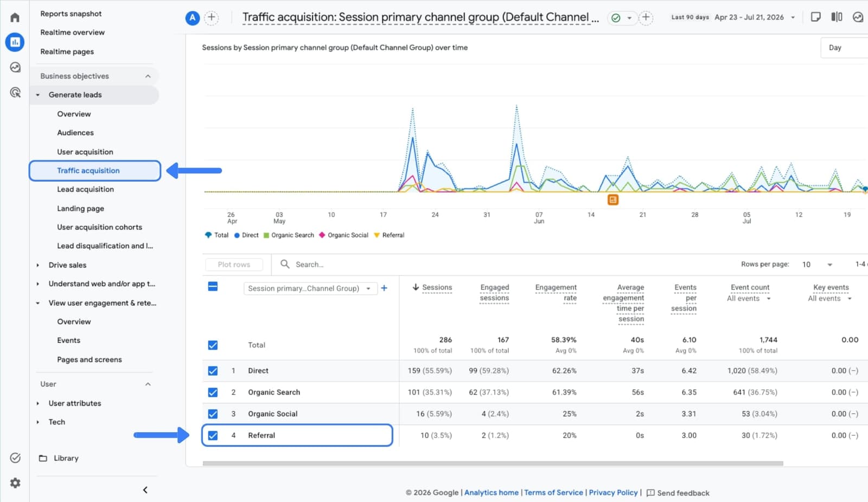This screenshot has height=502, width=868.
Task: Open the Home icon in left rail
Action: pos(15,17)
